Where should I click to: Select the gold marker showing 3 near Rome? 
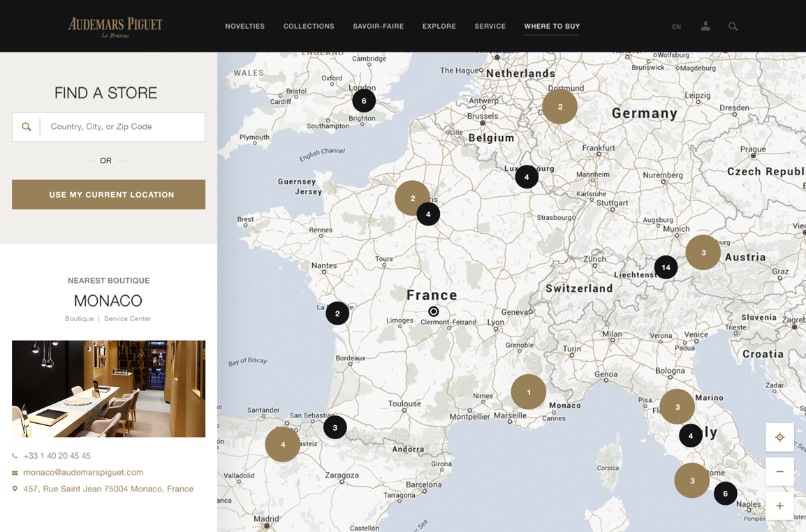point(692,480)
